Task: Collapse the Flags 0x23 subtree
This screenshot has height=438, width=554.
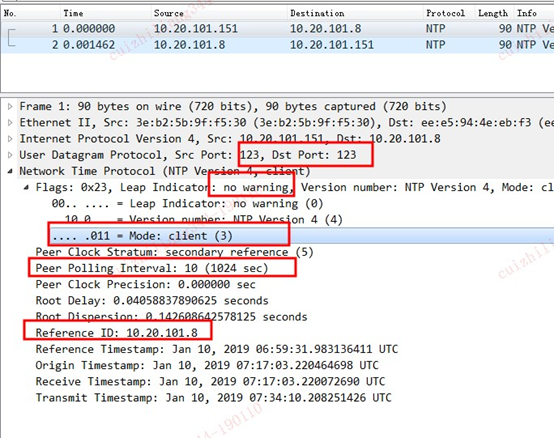Action: (26, 187)
